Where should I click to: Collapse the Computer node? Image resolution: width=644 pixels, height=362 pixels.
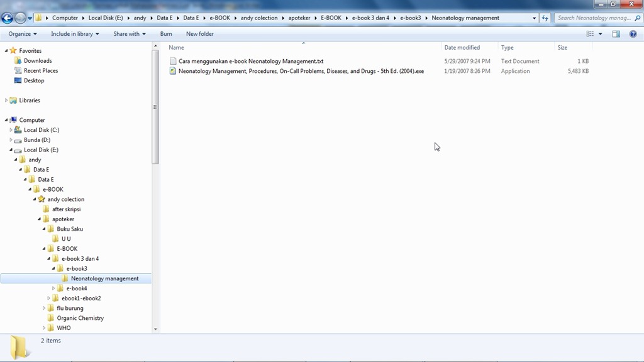(x=6, y=120)
